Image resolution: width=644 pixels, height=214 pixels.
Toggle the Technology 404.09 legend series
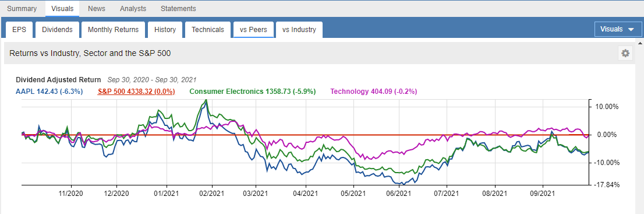[x=374, y=92]
